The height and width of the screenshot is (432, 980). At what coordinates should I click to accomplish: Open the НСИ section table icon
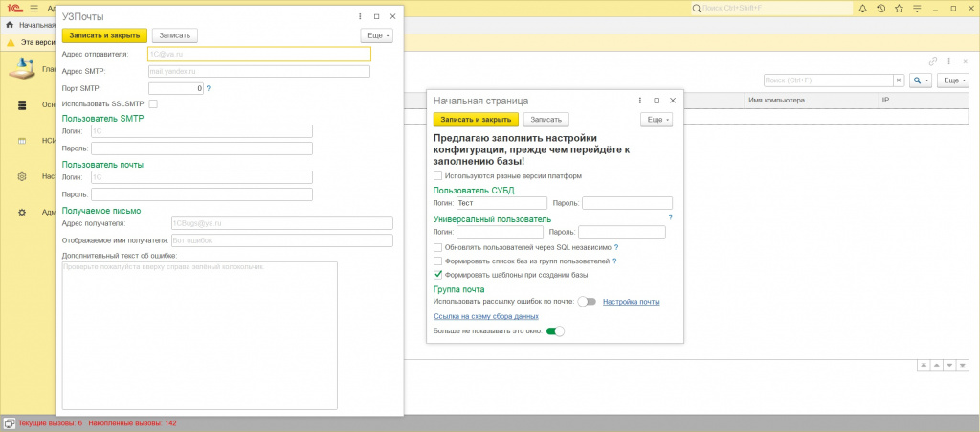point(22,142)
